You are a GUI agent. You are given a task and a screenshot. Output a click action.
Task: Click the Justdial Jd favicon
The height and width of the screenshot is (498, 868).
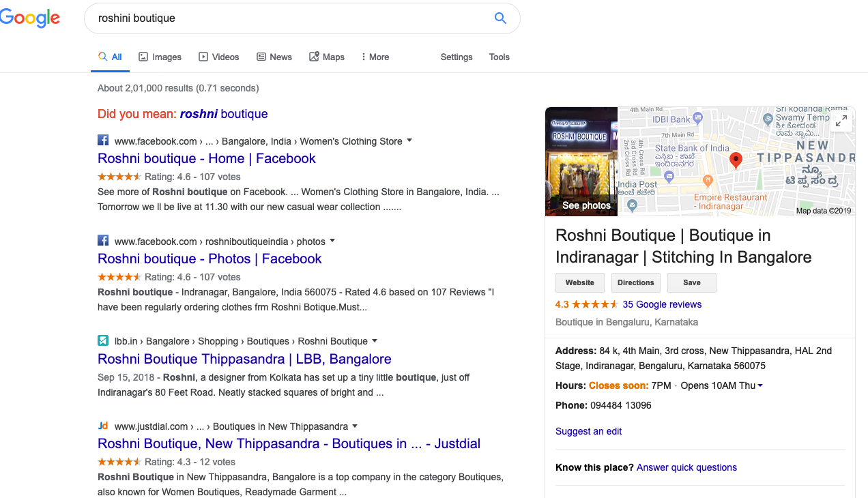pyautogui.click(x=103, y=426)
